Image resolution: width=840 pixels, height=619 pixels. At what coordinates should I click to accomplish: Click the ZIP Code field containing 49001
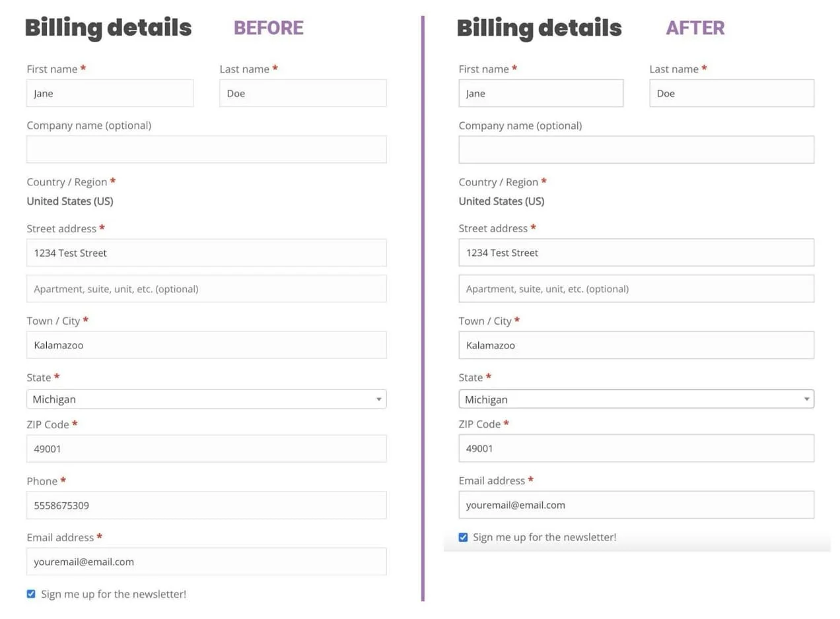pyautogui.click(x=206, y=448)
